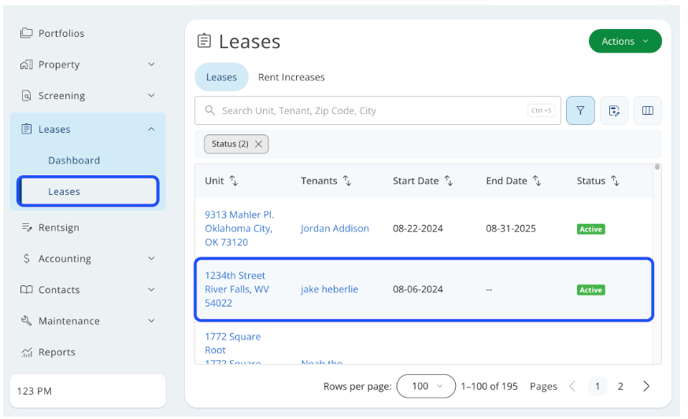Remove the Status (2) filter chip
Viewport: 688px width, 419px height.
coord(259,144)
